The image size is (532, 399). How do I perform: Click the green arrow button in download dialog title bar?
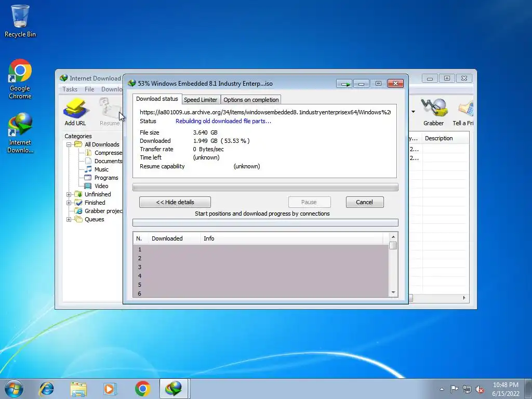(x=344, y=84)
